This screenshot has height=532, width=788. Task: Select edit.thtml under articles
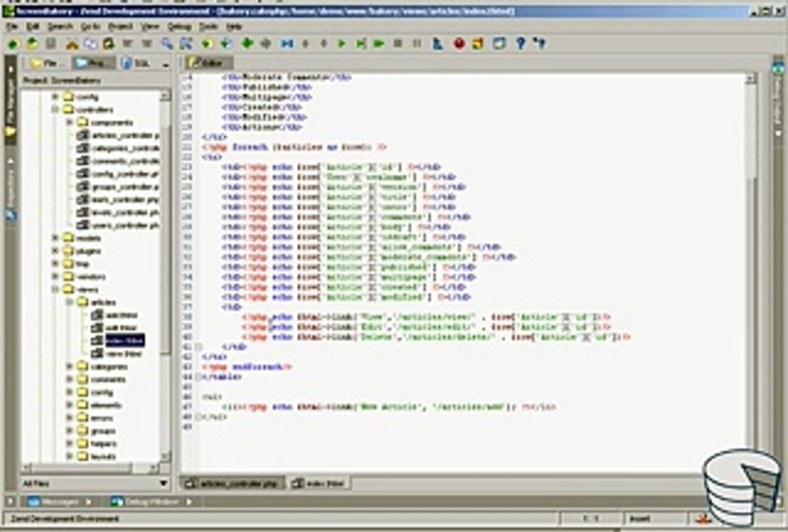pyautogui.click(x=114, y=328)
